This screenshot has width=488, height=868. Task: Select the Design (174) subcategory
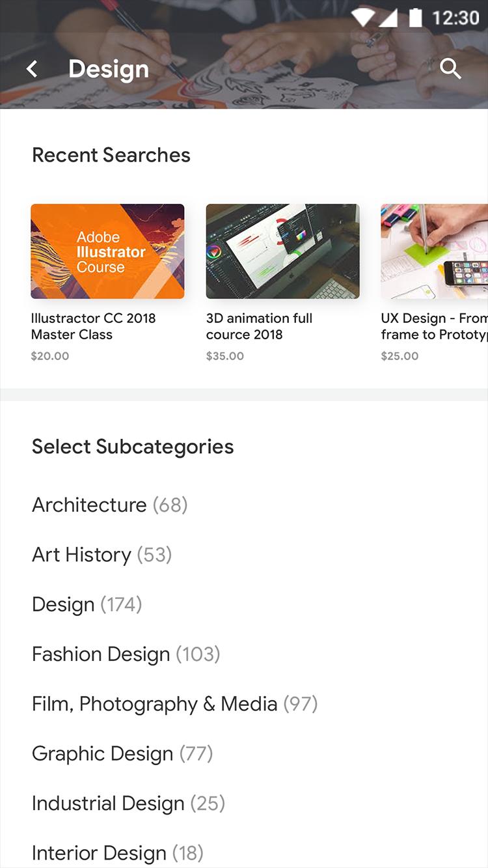(x=87, y=604)
